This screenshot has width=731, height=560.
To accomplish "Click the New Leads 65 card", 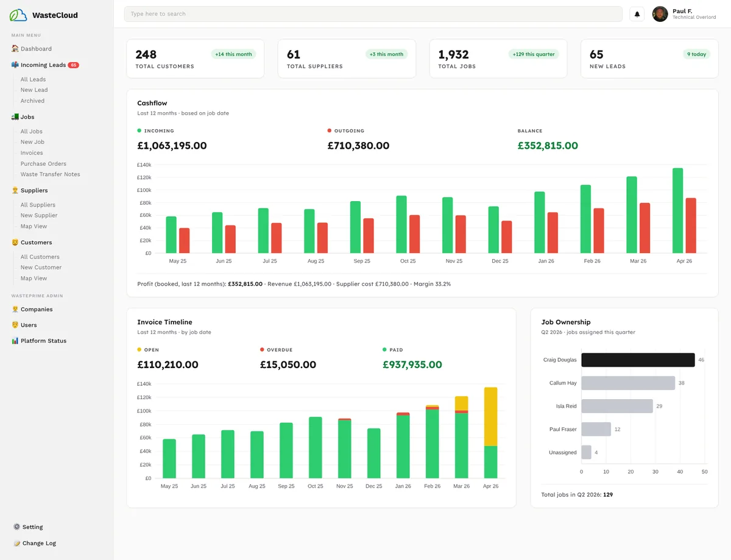I will [x=649, y=59].
